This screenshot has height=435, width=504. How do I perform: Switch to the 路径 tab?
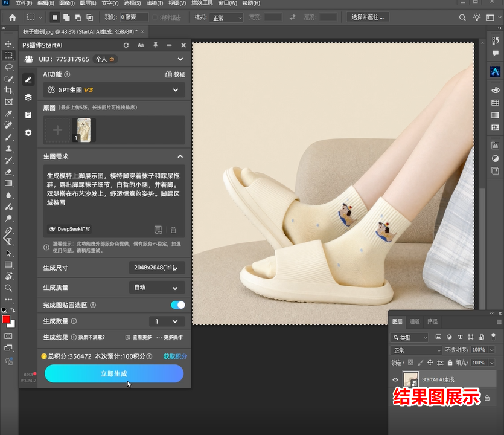coord(433,321)
